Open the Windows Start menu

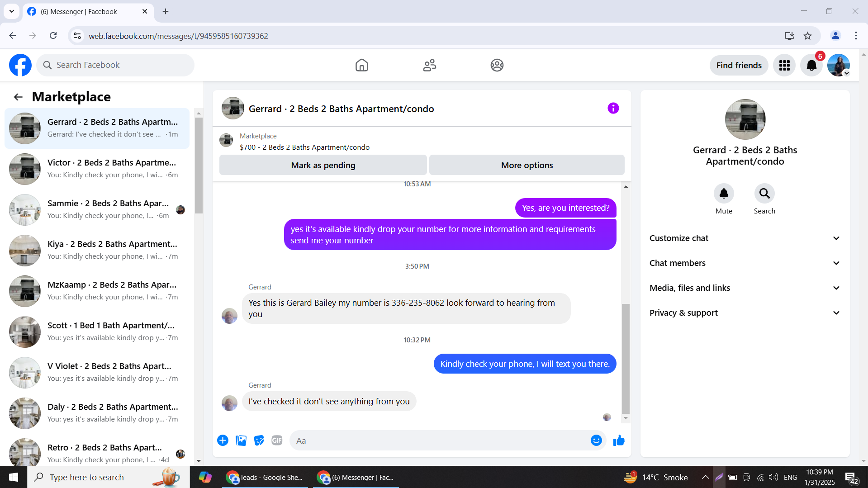click(x=14, y=477)
